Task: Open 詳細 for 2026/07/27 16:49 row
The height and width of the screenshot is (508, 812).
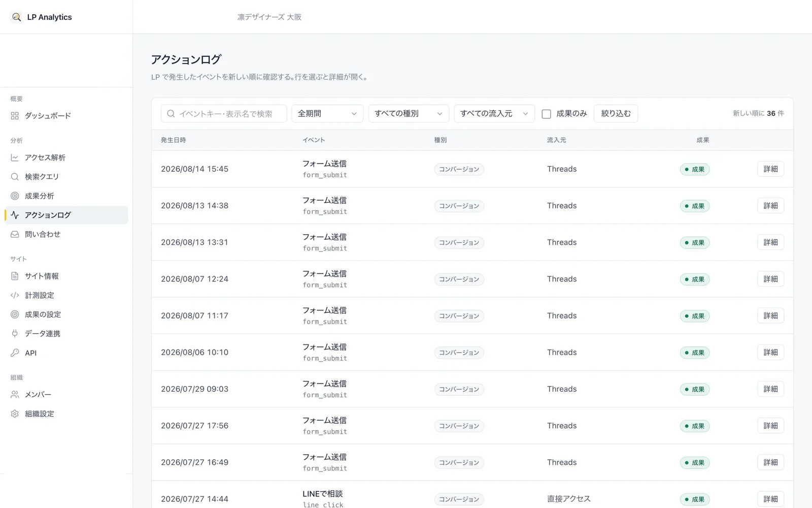Action: click(770, 462)
